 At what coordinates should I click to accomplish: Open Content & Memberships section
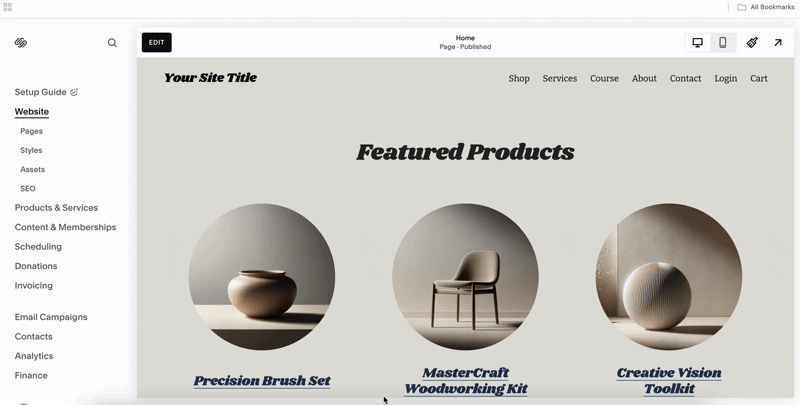point(65,227)
